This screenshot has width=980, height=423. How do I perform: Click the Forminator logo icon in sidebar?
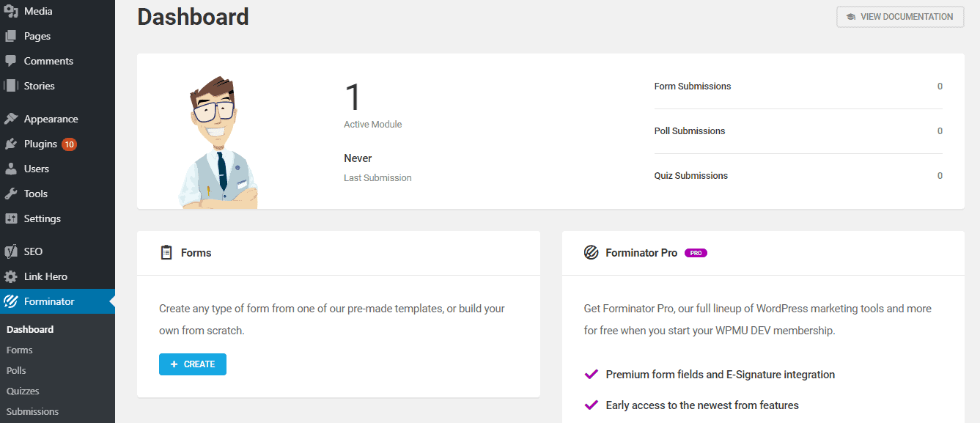click(11, 301)
